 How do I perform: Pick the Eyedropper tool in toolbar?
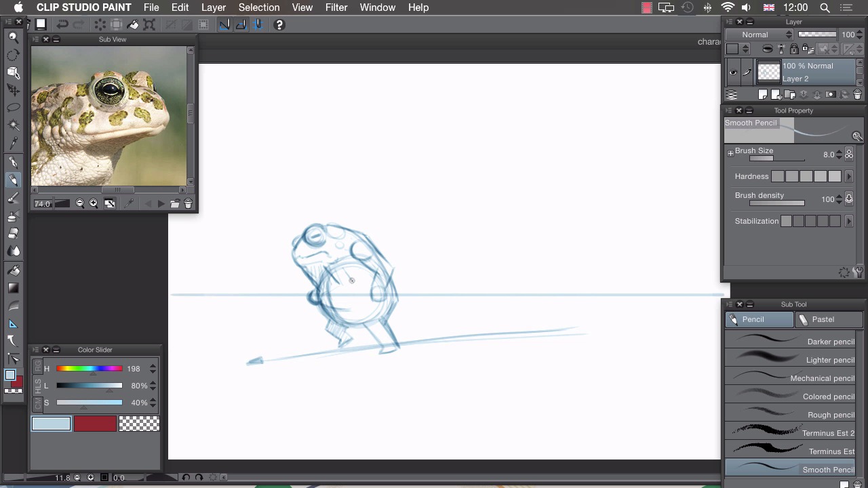click(13, 143)
